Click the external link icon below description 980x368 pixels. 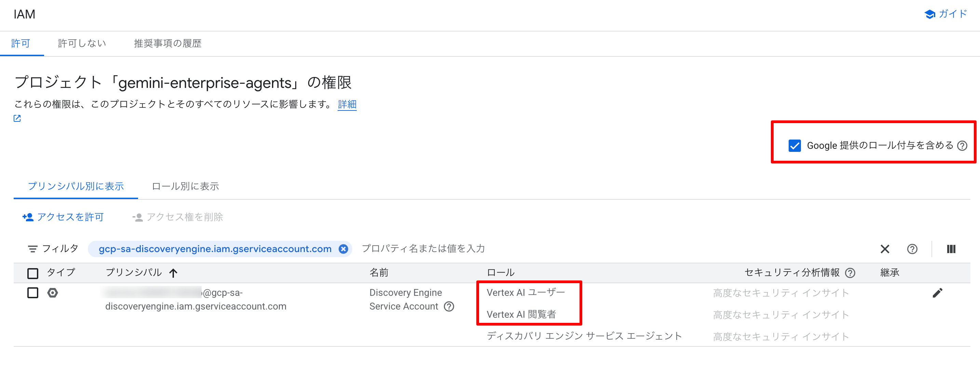tap(17, 118)
